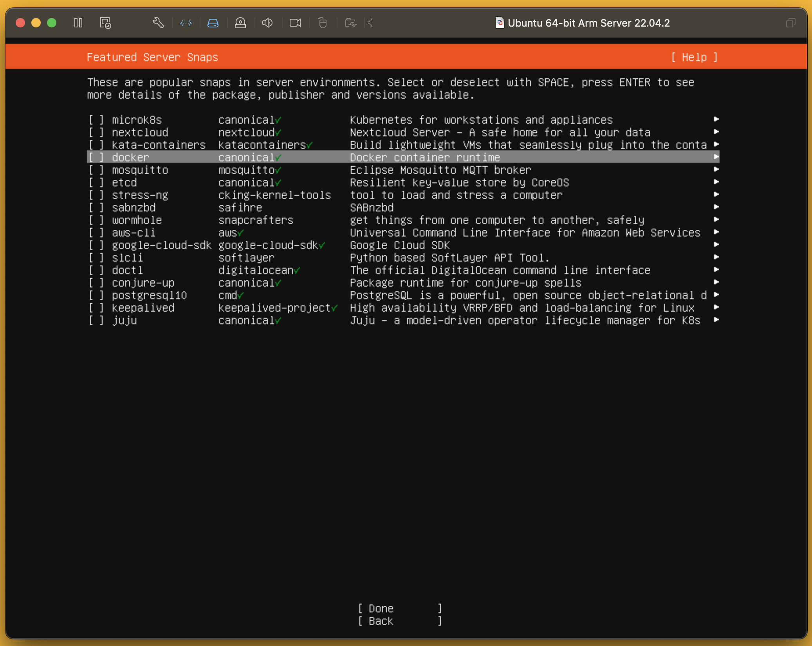Collapse toolbar with left chevron

370,23
